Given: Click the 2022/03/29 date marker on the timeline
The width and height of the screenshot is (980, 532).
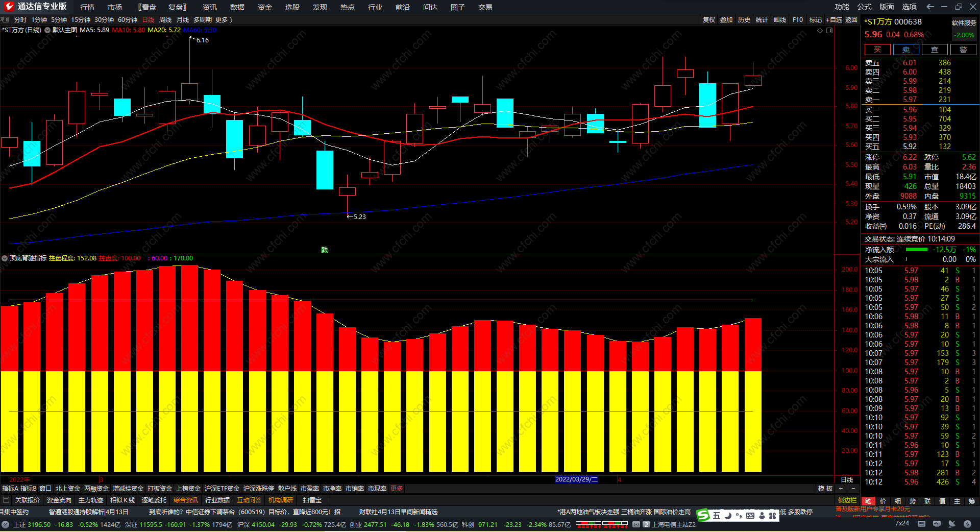Looking at the screenshot, I should coord(576,479).
